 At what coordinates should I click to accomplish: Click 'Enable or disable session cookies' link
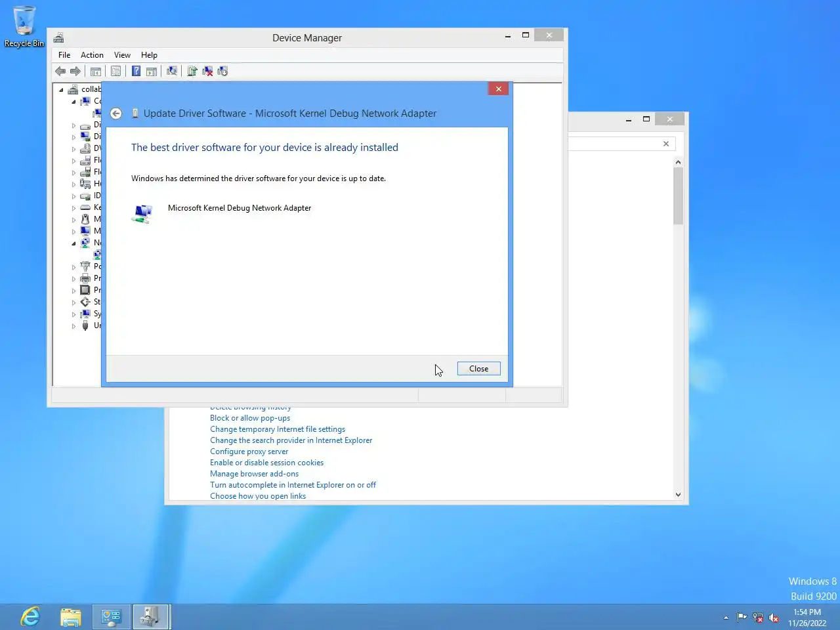266,463
